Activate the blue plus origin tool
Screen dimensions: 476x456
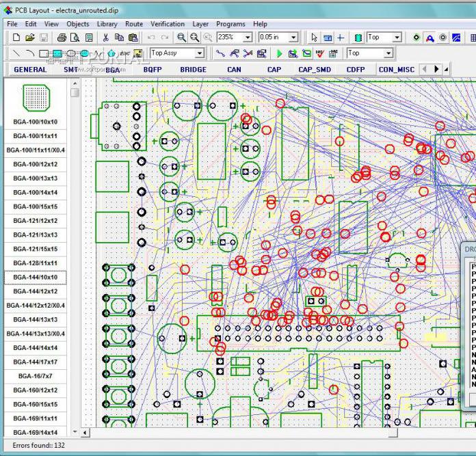pyautogui.click(x=341, y=38)
